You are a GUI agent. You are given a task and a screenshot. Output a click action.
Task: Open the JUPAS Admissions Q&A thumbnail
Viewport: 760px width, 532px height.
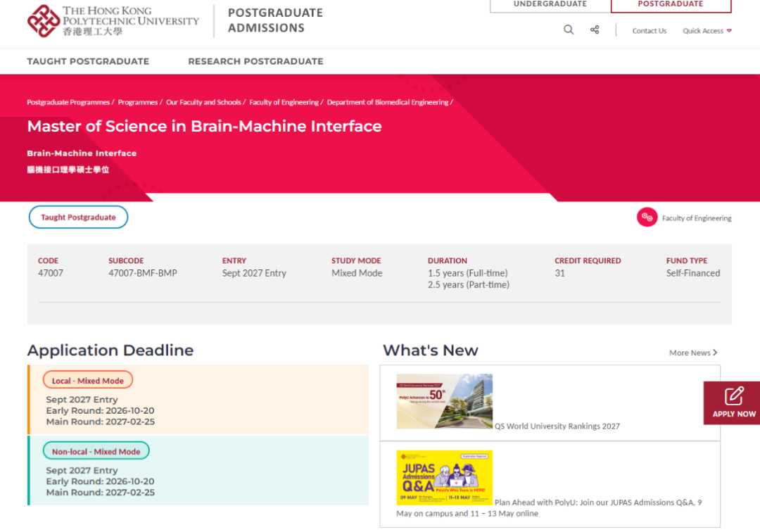pos(445,478)
